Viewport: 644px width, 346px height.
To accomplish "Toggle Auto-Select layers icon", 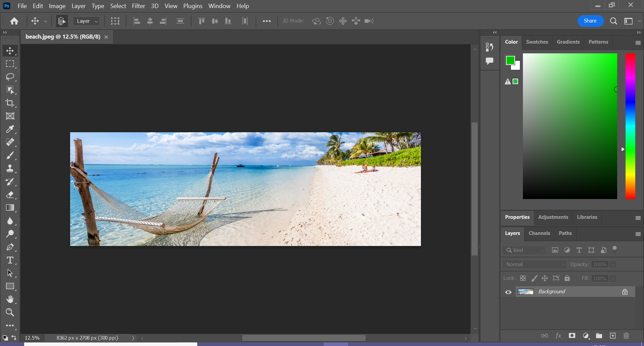I will (x=61, y=21).
